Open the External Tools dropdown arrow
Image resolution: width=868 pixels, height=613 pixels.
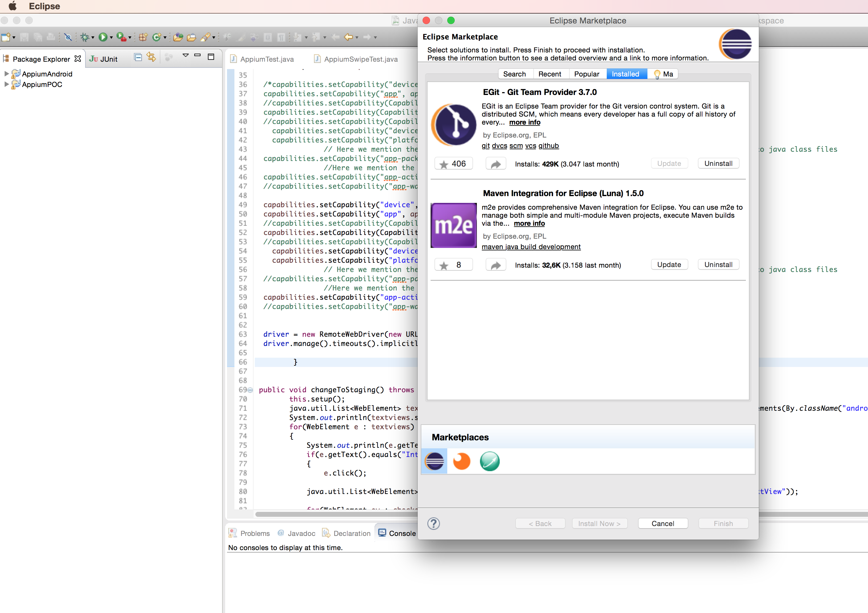click(130, 37)
